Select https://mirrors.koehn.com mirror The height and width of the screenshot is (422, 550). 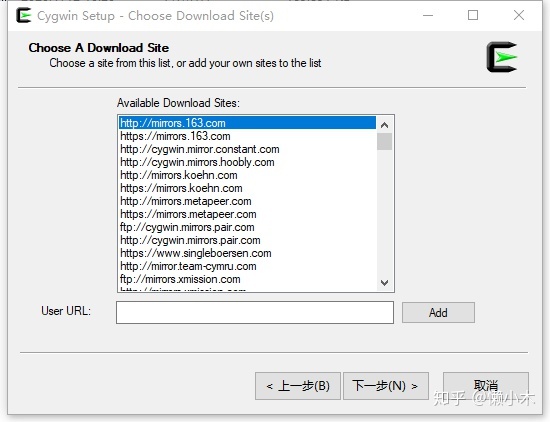[247, 188]
